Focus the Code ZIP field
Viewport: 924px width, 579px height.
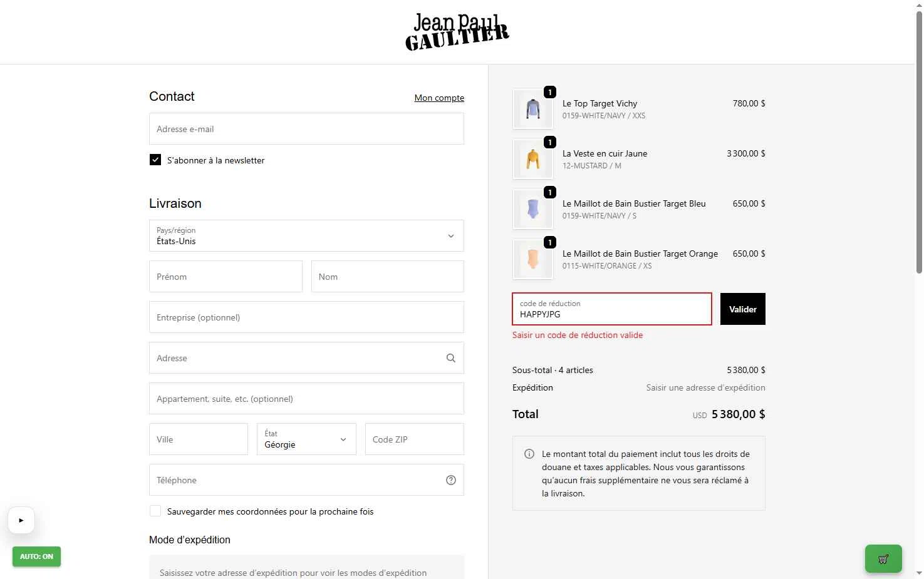coord(415,439)
